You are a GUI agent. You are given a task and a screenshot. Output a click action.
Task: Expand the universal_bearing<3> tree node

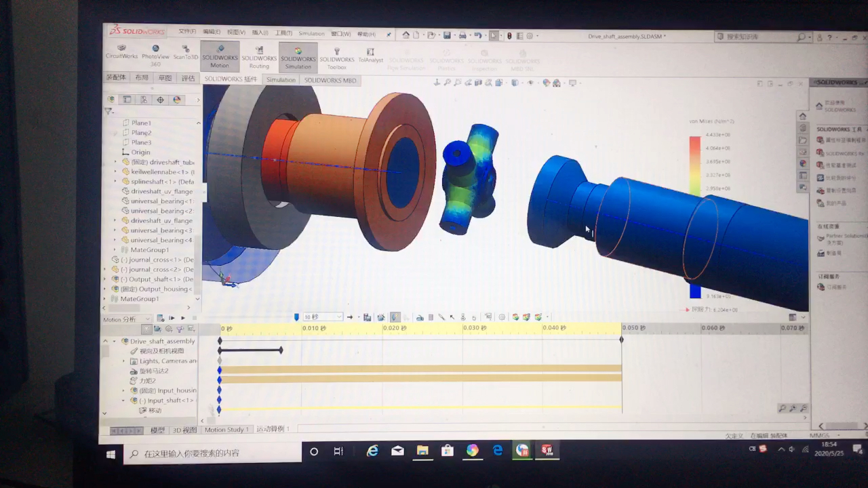click(116, 230)
